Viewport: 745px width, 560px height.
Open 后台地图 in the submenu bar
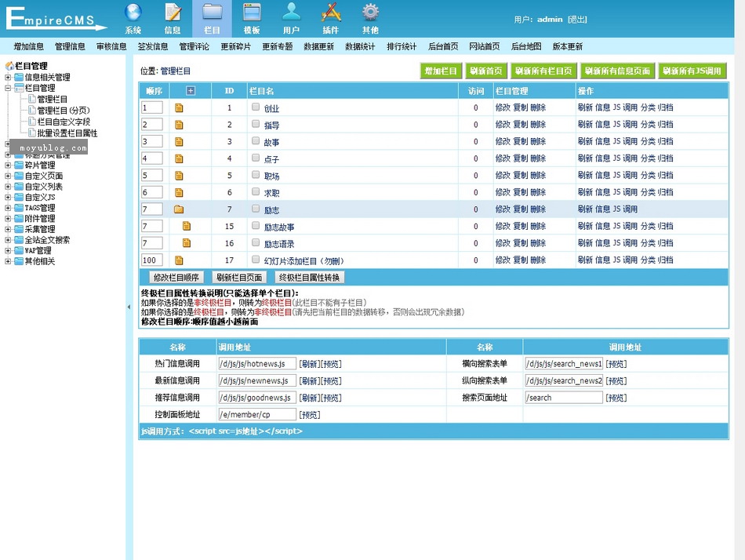[526, 46]
